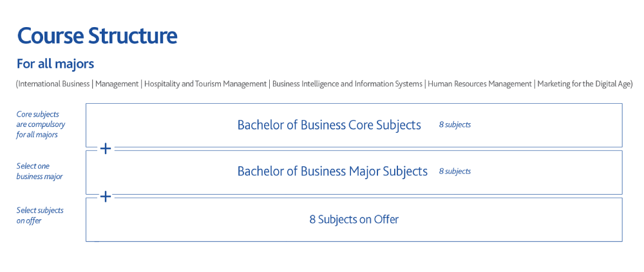Click the Select one business major note
The height and width of the screenshot is (272, 644).
click(39, 171)
